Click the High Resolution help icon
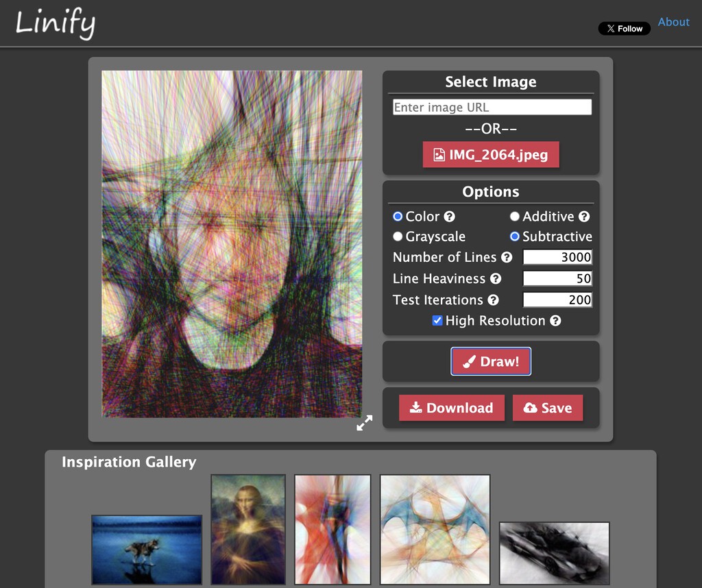This screenshot has width=702, height=588. tap(555, 321)
